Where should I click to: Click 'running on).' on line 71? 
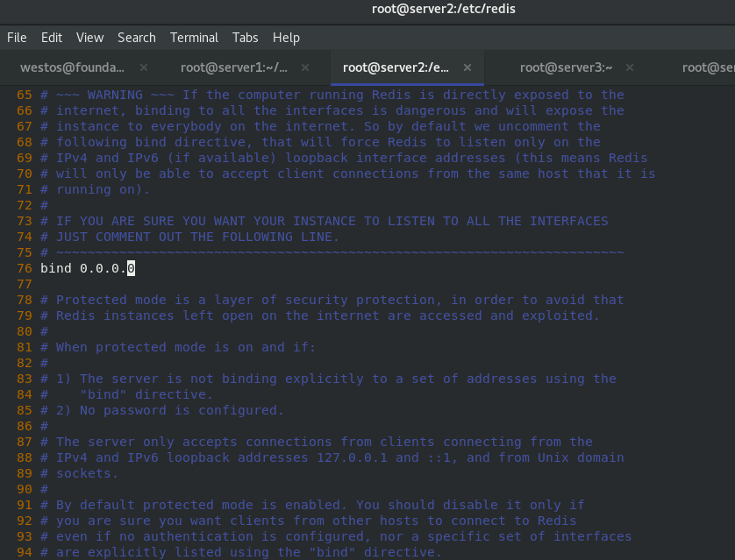(x=103, y=189)
